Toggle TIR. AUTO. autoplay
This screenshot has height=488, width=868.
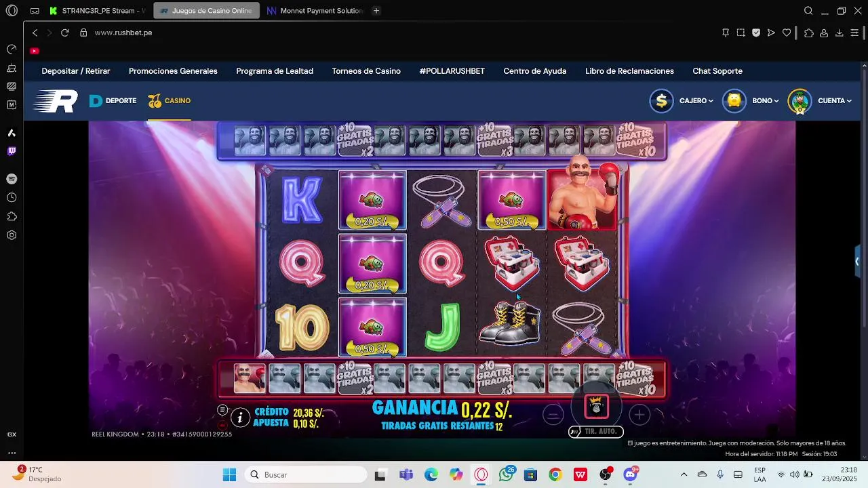pos(596,431)
